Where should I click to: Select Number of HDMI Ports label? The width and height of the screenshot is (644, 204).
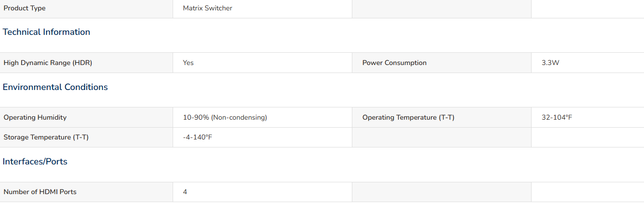coord(40,192)
